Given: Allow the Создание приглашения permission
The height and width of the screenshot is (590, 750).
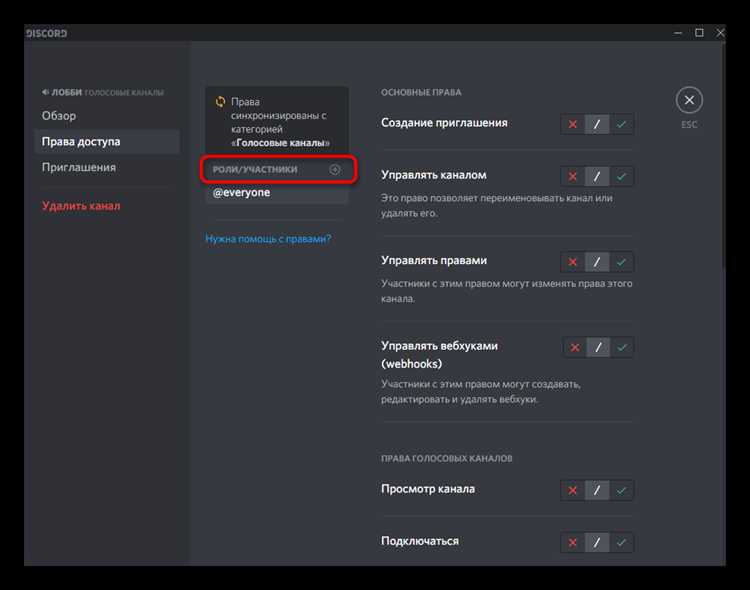Looking at the screenshot, I should click(x=621, y=124).
